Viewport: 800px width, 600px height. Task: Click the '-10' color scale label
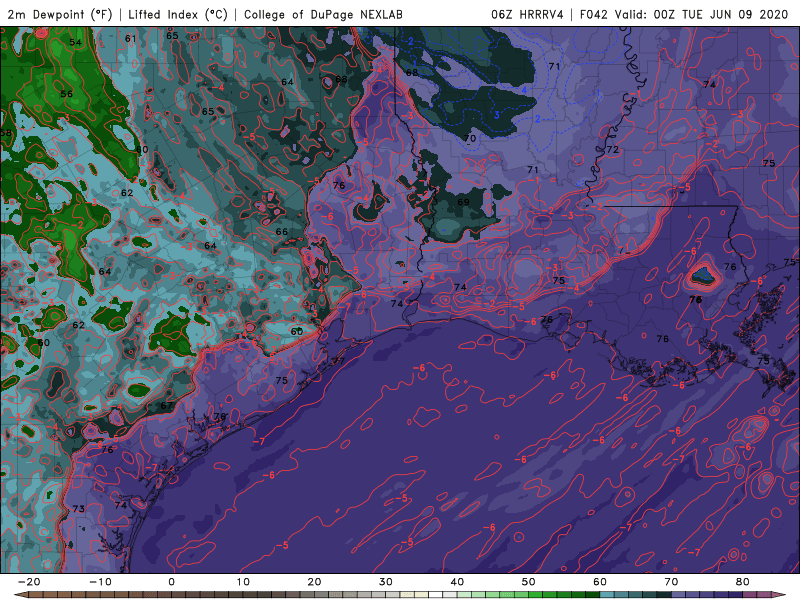(x=100, y=582)
